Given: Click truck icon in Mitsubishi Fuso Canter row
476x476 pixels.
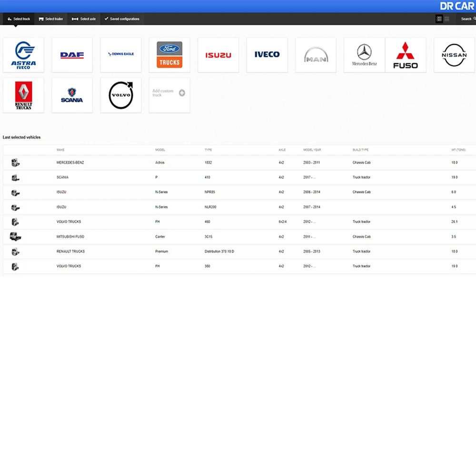Looking at the screenshot, I should coord(15,237).
